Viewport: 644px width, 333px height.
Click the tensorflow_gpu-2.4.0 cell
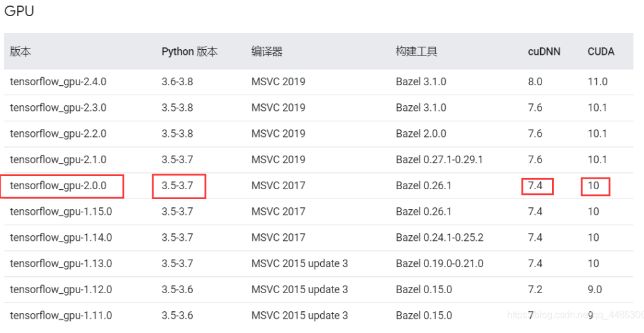click(x=58, y=82)
